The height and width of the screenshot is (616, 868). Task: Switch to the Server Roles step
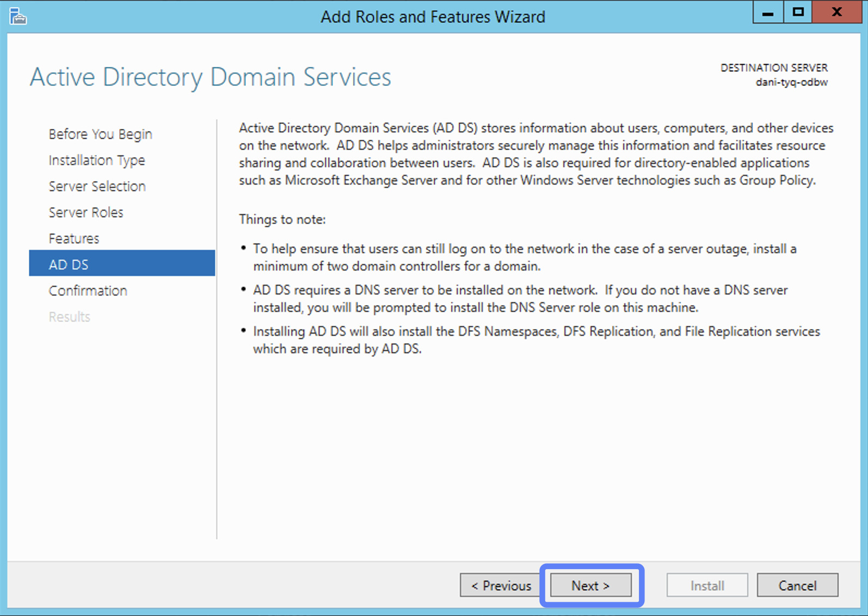pos(86,212)
